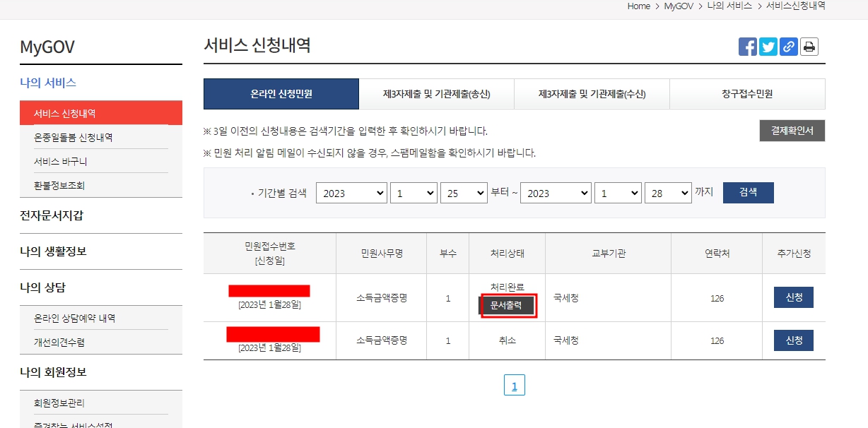Image resolution: width=868 pixels, height=428 pixels.
Task: Select the 제3자제출 및 기관제출(수신) tab
Action: click(x=592, y=93)
